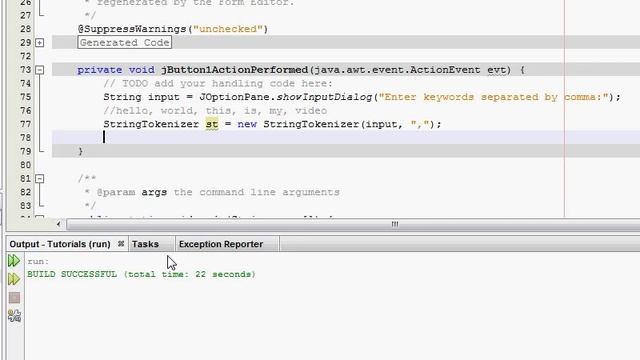The image size is (640, 360).
Task: Click the '//hello, world, this, is, my, video' comment
Action: point(215,111)
